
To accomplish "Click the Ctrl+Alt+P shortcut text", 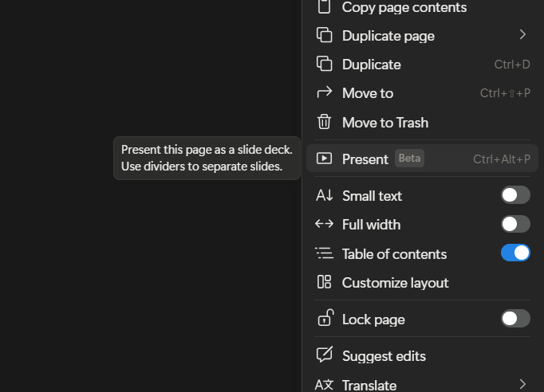I will [502, 159].
